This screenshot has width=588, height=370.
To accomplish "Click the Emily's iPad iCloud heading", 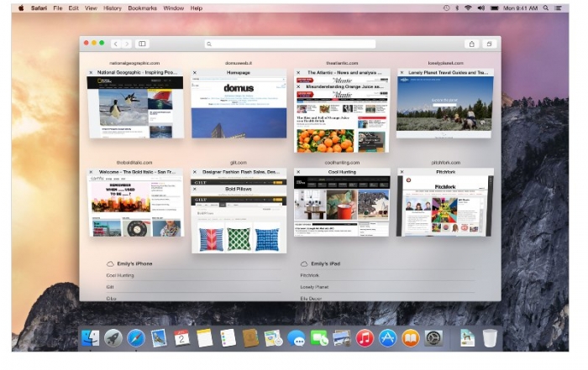I will click(x=321, y=263).
